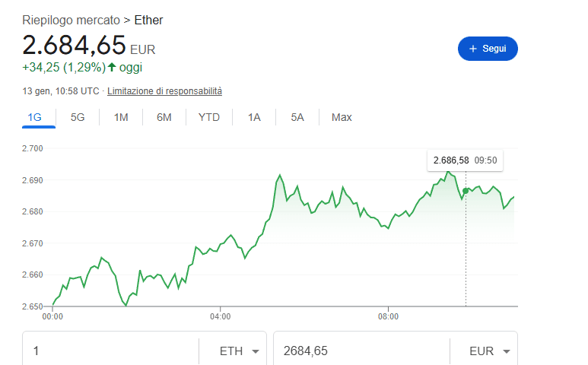
Task: Select the YTD time range tab
Action: (x=209, y=117)
